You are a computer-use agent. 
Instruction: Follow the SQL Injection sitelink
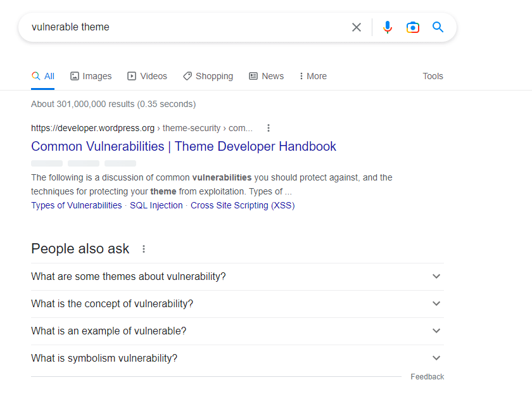coord(156,205)
